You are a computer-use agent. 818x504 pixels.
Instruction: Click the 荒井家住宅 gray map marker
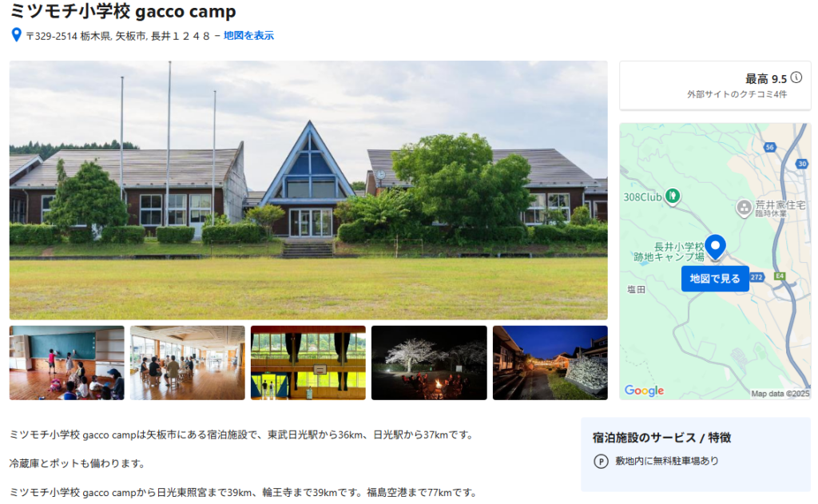pyautogui.click(x=744, y=208)
